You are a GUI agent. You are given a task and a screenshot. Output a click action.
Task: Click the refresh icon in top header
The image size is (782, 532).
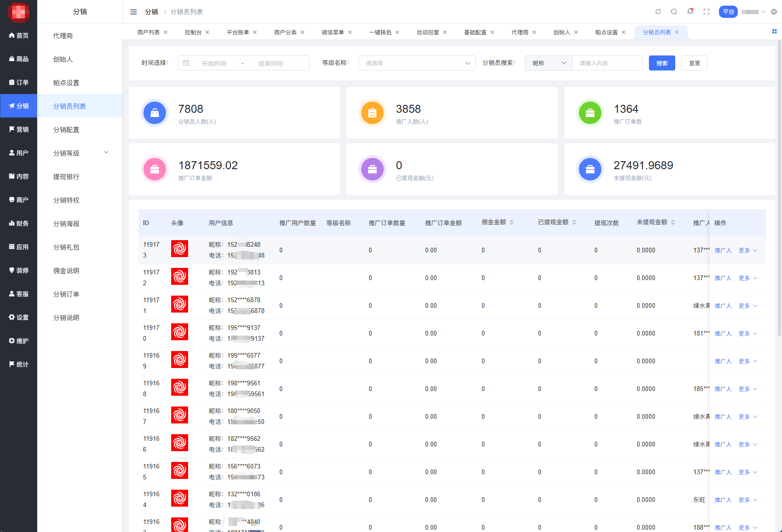658,12
